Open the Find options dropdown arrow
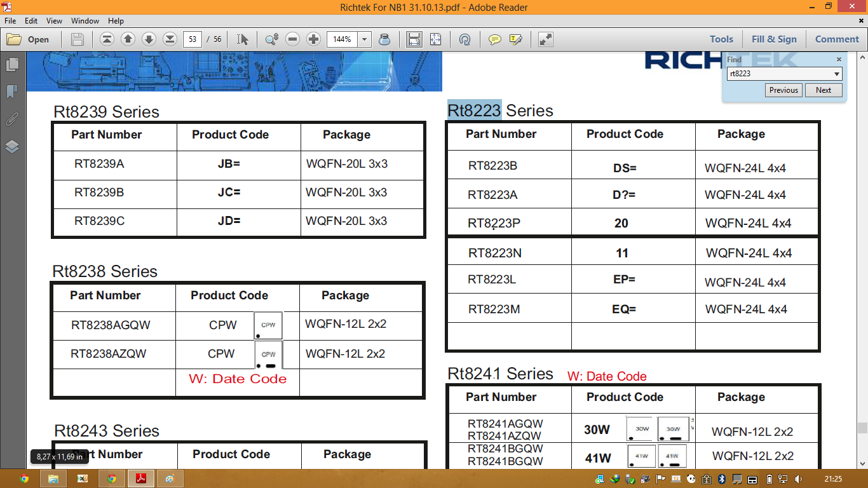 click(x=837, y=74)
